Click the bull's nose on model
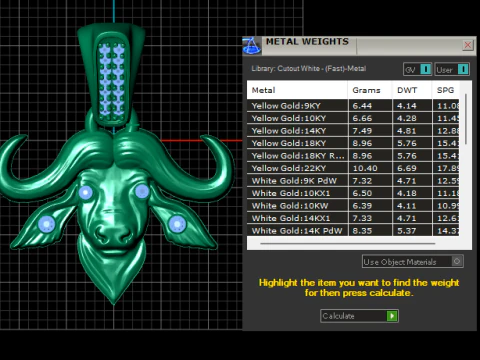The width and height of the screenshot is (480, 360). click(113, 234)
